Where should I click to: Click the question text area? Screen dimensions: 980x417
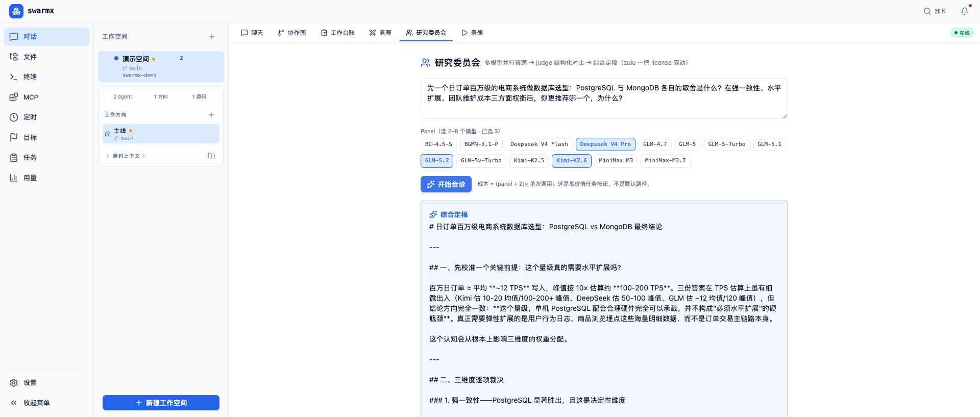point(604,99)
